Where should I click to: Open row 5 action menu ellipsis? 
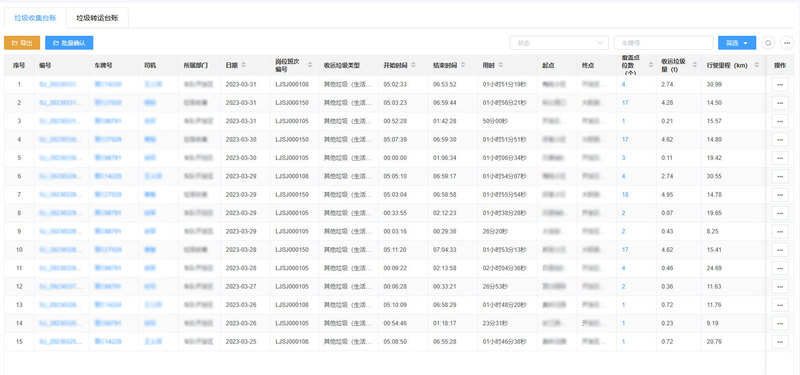(x=780, y=158)
